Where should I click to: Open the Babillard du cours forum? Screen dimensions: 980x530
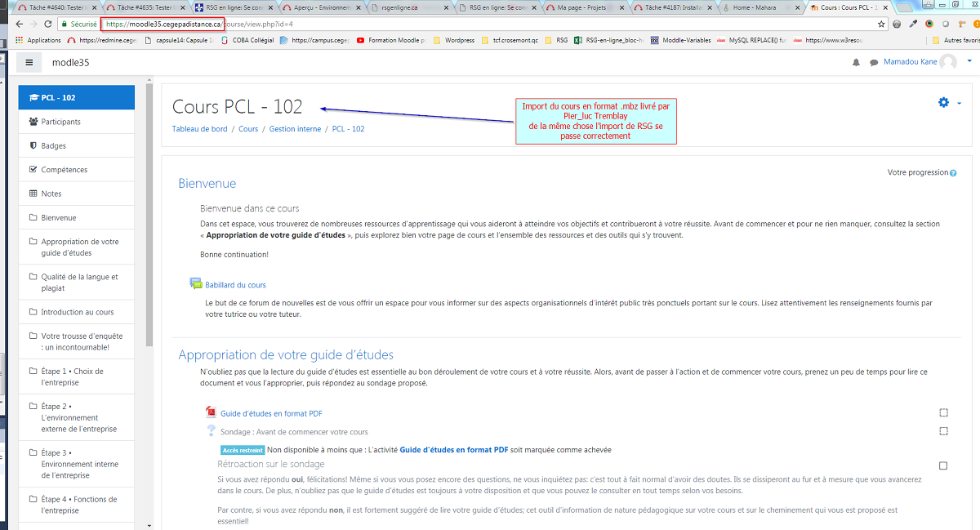tap(235, 285)
